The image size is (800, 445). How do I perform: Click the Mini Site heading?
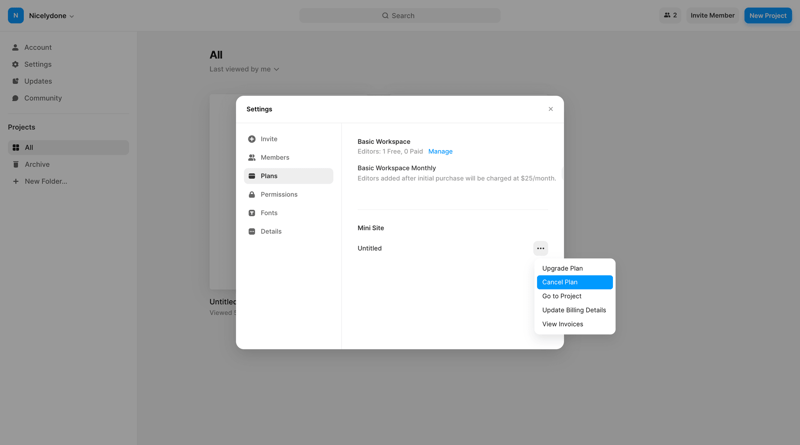click(x=370, y=228)
